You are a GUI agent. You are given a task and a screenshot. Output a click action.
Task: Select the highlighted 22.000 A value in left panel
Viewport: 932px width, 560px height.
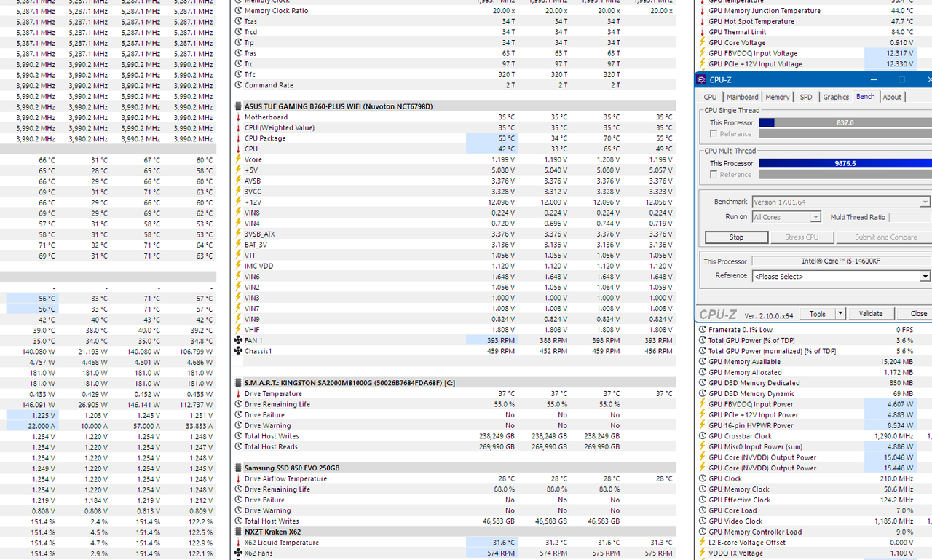click(32, 426)
